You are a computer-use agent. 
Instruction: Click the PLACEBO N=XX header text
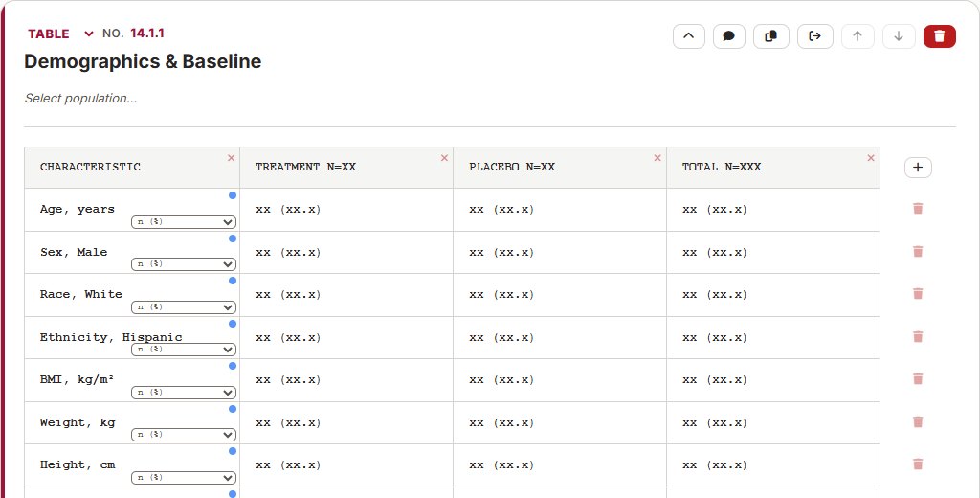[512, 167]
